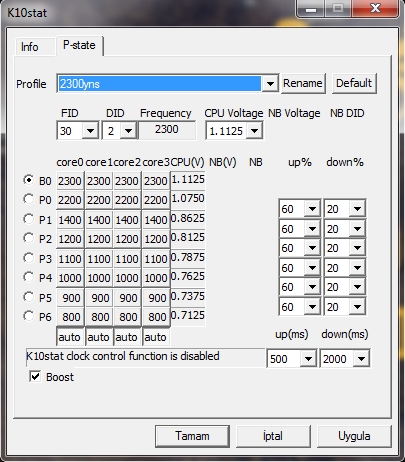Click the auto button under core2
The height and width of the screenshot is (462, 405).
coord(127,337)
